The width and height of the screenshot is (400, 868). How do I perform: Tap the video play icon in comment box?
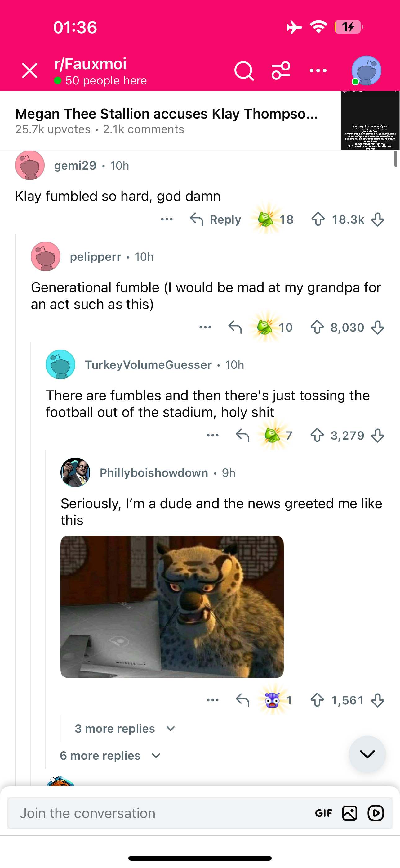tap(376, 813)
